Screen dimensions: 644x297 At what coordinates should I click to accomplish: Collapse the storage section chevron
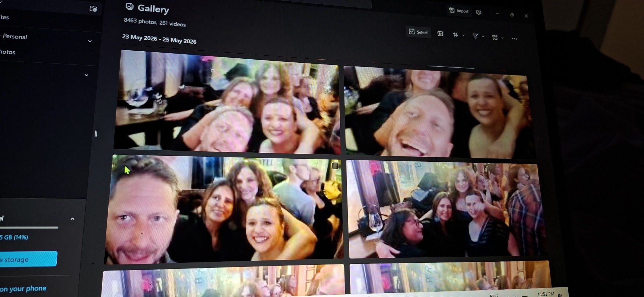[x=72, y=219]
